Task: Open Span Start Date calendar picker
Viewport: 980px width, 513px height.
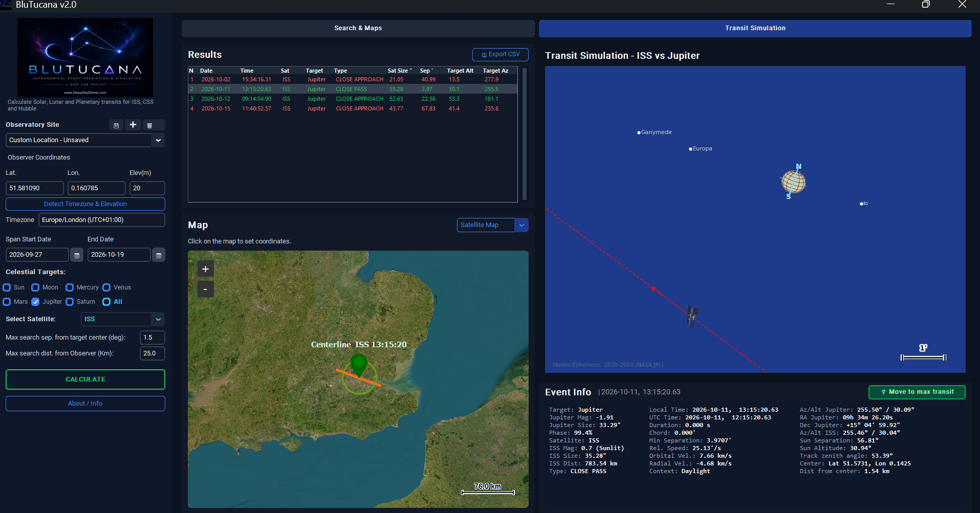Action: pyautogui.click(x=77, y=255)
